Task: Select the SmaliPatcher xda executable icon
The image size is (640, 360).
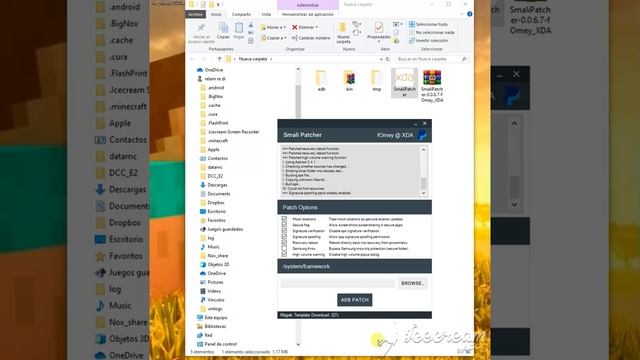Action: [x=404, y=77]
